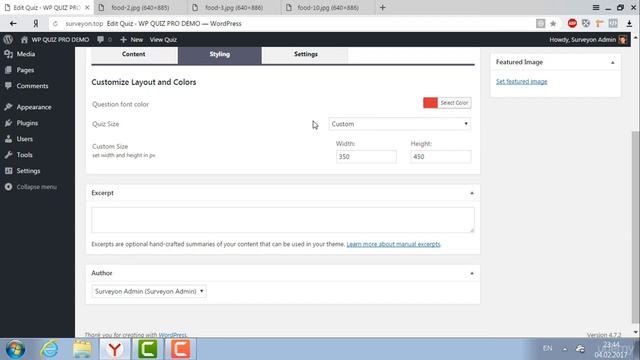Click WordPress link in footer
Image resolution: width=640 pixels, height=360 pixels.
(x=172, y=335)
